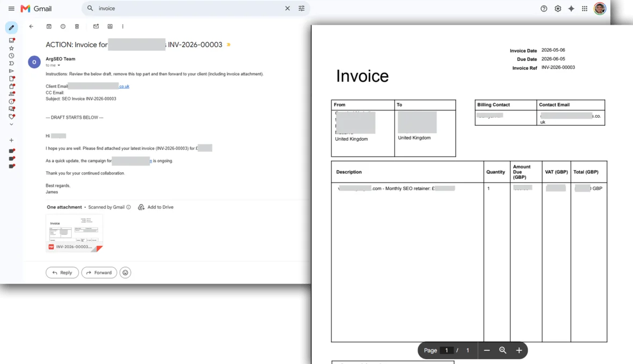The width and height of the screenshot is (633, 364).
Task: Click the Forward button
Action: click(99, 273)
